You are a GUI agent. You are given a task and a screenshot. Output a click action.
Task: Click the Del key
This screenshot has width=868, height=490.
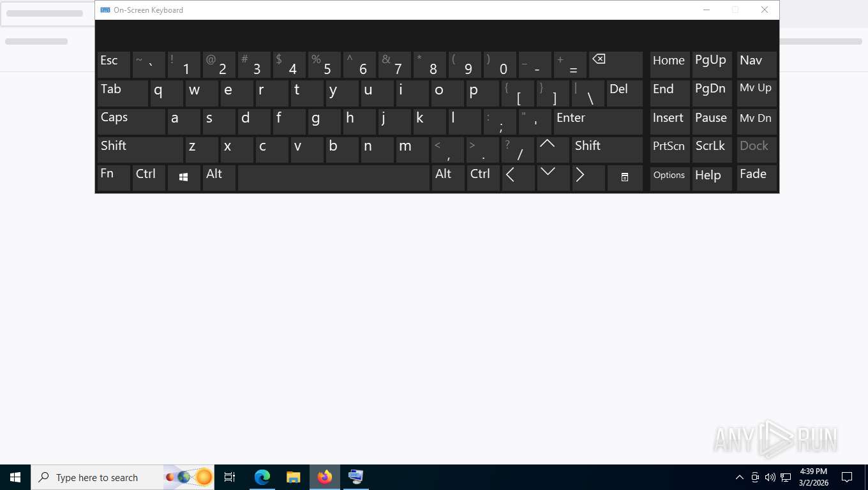click(x=624, y=93)
